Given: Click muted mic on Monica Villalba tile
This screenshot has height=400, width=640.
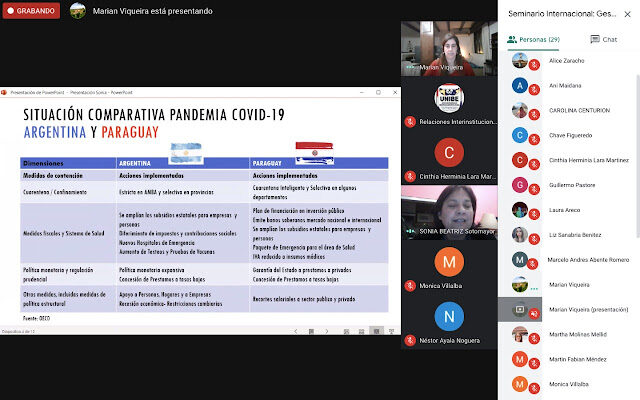Looking at the screenshot, I should (x=410, y=286).
